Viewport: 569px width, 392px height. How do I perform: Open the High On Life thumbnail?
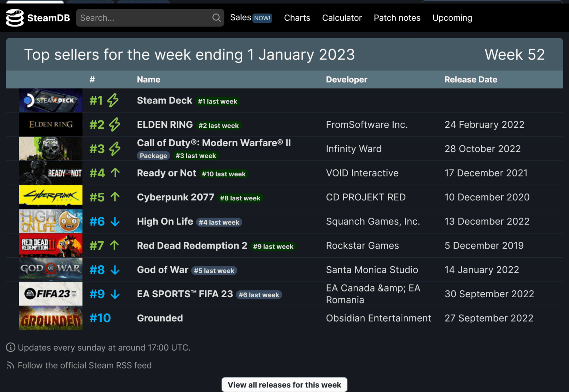50,221
